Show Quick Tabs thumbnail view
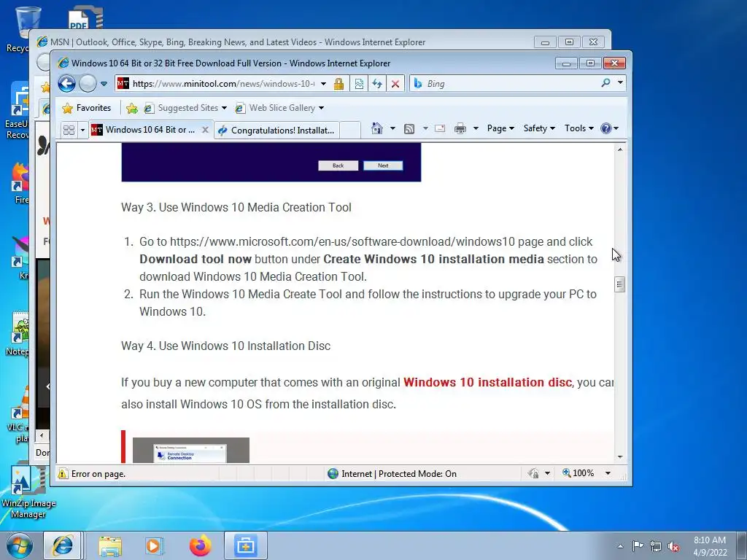Screen dimensions: 747x560 (x=69, y=130)
